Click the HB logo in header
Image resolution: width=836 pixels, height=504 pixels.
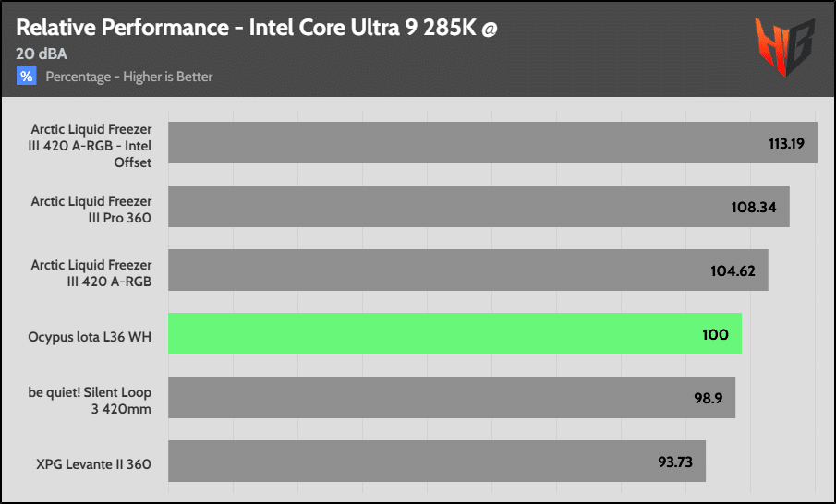[785, 46]
